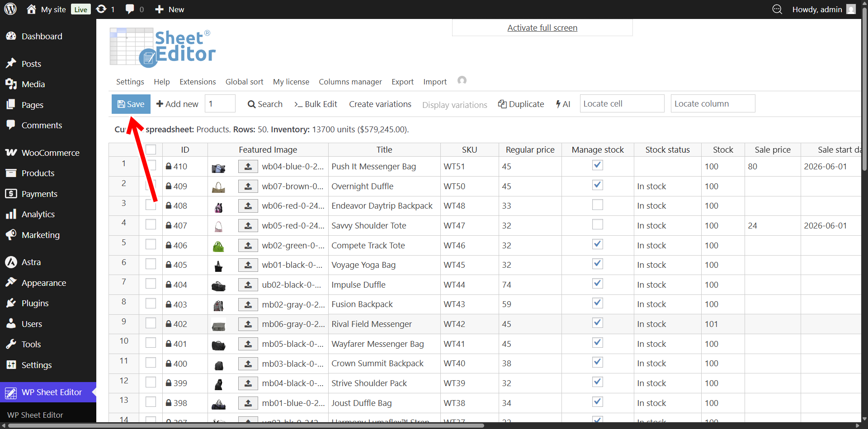868x429 pixels.
Task: Toggle Manage stock for Push It Messenger Bag
Action: click(598, 165)
